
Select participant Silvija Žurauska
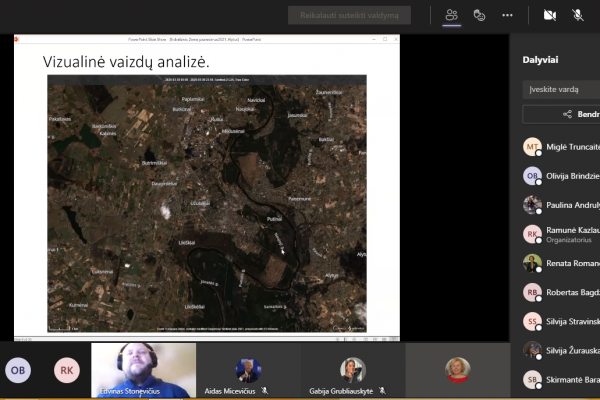point(561,351)
